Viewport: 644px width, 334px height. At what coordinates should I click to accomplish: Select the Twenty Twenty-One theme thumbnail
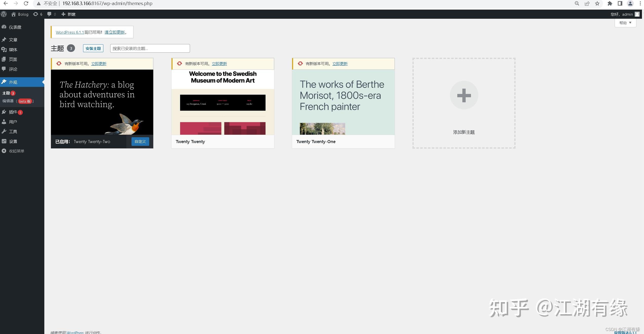click(343, 102)
